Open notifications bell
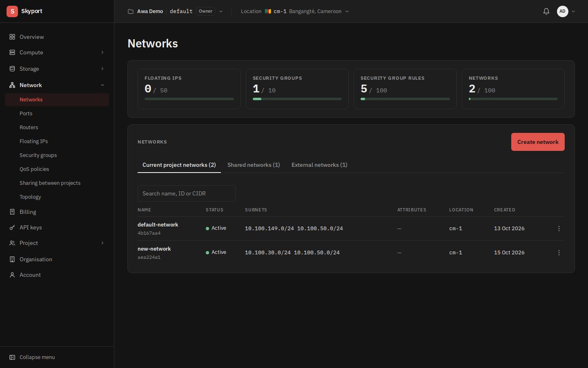Viewport: 588px width, 368px height. (x=546, y=11)
